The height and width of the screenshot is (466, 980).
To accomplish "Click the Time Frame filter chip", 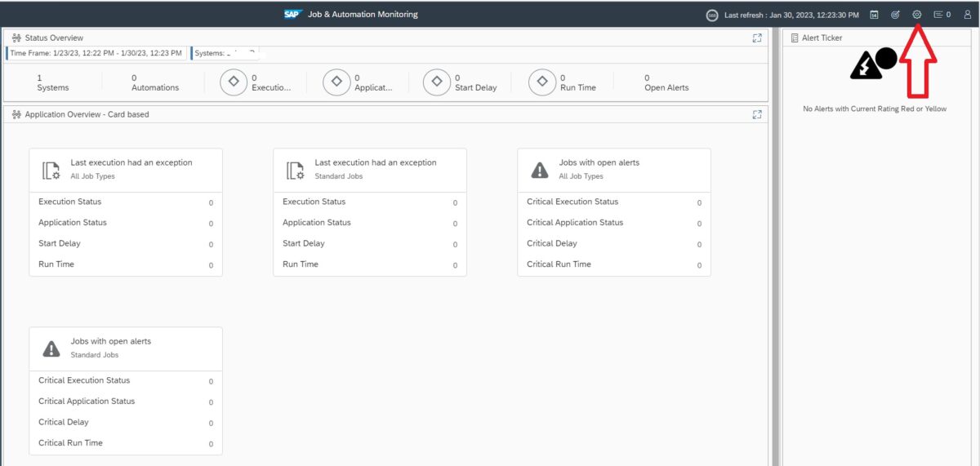I will click(96, 53).
